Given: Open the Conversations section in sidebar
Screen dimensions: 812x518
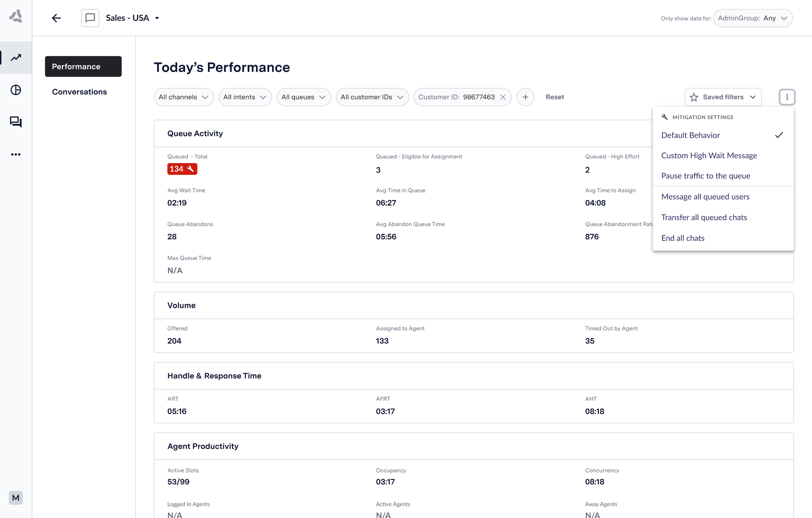Looking at the screenshot, I should pyautogui.click(x=79, y=92).
